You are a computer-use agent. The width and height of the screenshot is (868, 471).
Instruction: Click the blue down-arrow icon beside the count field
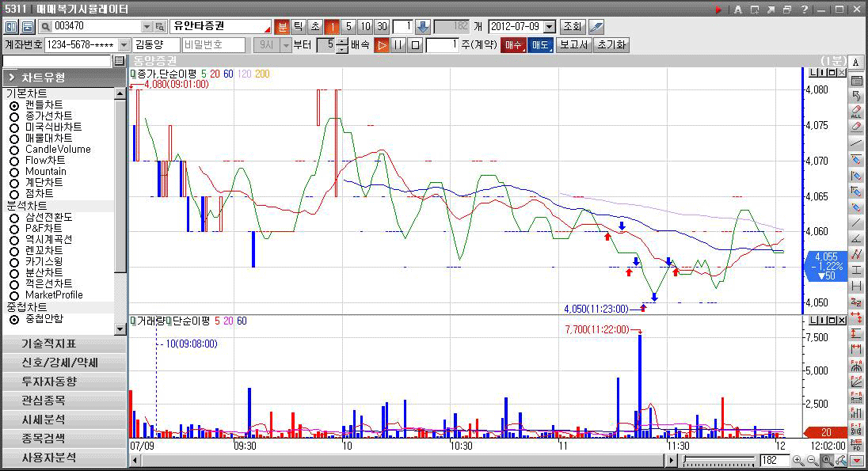point(422,27)
